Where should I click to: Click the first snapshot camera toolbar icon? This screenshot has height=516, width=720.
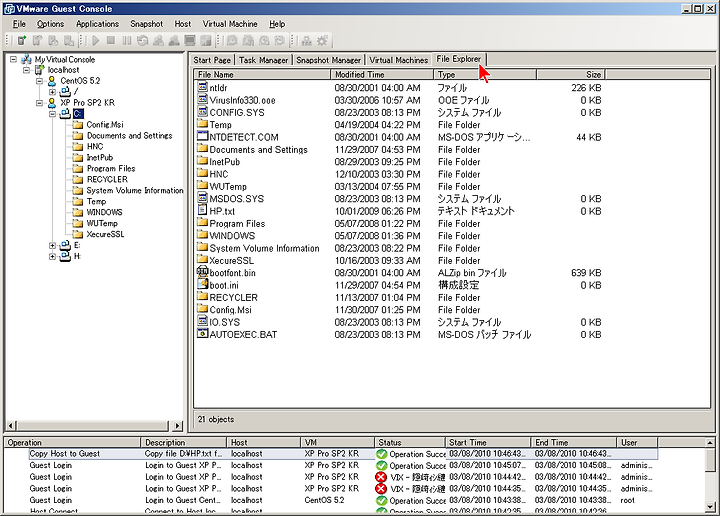point(232,40)
